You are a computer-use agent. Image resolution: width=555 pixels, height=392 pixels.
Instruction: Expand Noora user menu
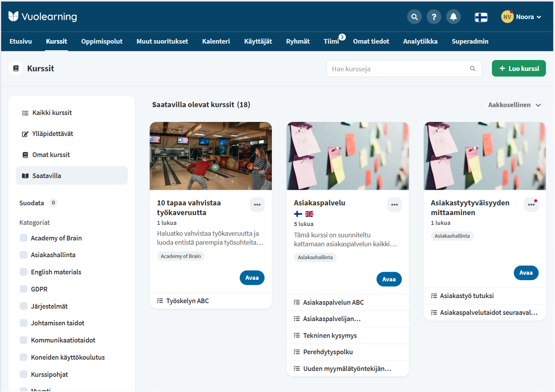pos(529,17)
